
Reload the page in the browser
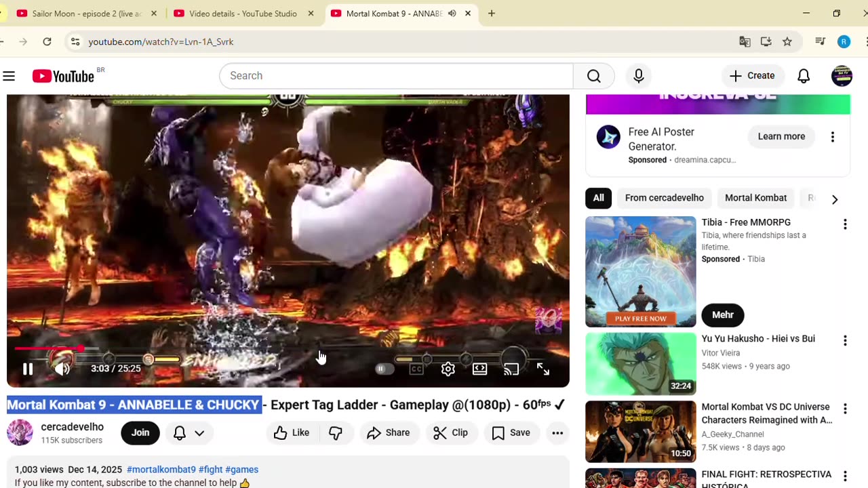coord(47,42)
